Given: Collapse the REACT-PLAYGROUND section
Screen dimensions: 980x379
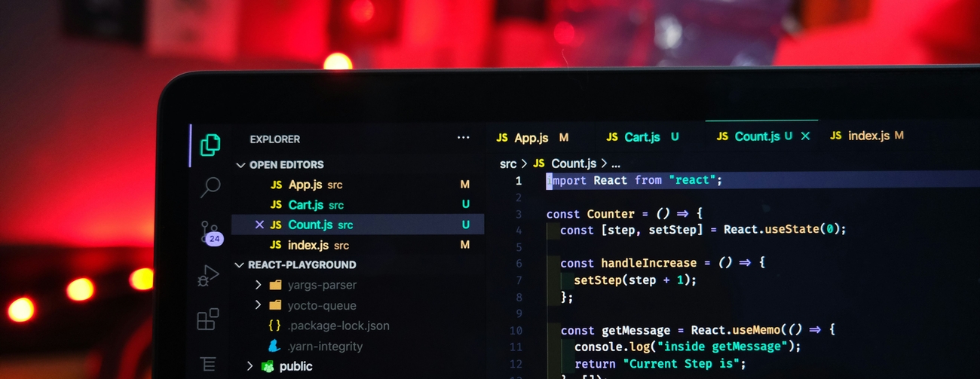Looking at the screenshot, I should [x=241, y=265].
